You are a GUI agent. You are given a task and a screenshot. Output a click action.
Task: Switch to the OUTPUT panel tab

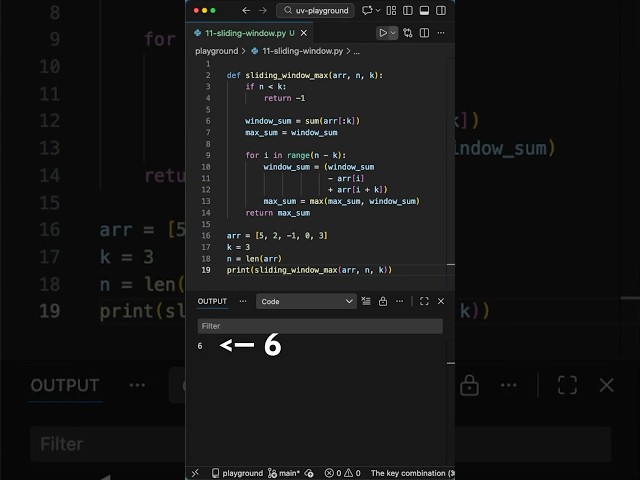212,301
